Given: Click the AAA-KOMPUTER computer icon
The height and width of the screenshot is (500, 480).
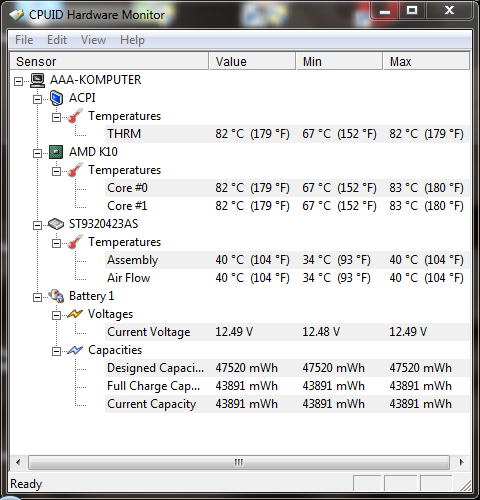Looking at the screenshot, I should pyautogui.click(x=38, y=80).
